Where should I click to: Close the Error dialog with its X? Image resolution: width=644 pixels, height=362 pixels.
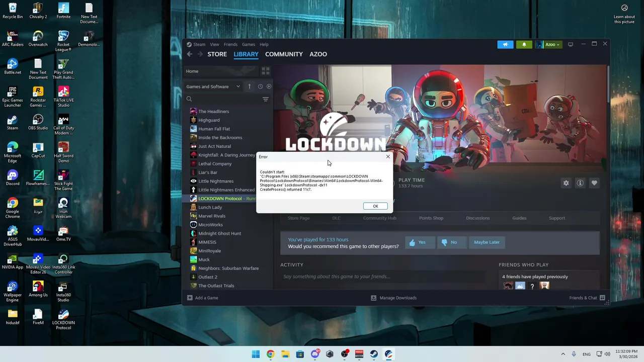click(x=388, y=157)
